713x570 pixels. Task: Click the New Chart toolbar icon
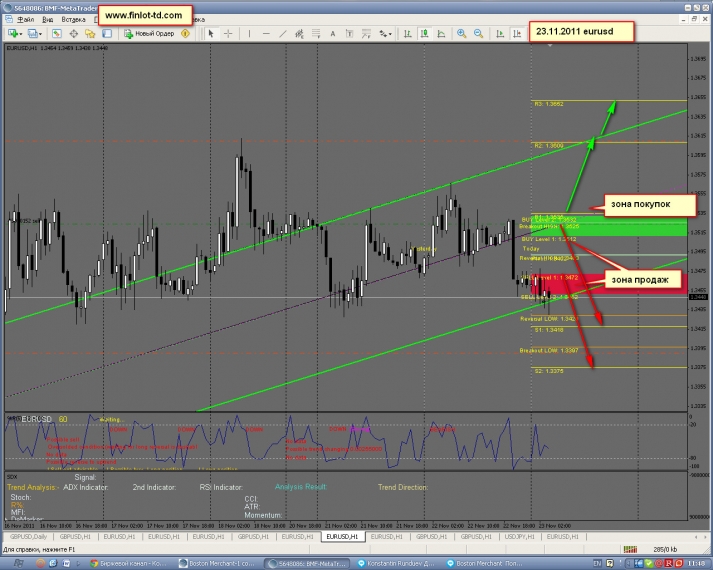(x=13, y=33)
